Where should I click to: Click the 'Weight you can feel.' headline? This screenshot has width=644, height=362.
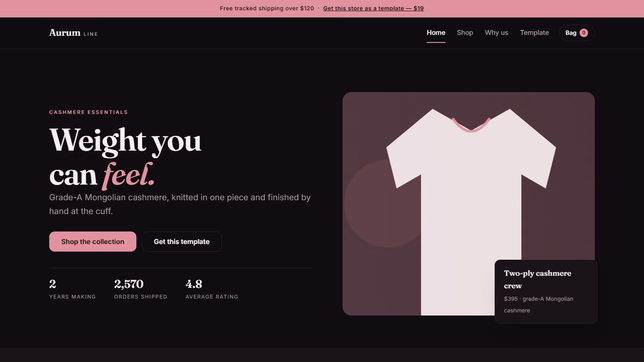(x=125, y=157)
